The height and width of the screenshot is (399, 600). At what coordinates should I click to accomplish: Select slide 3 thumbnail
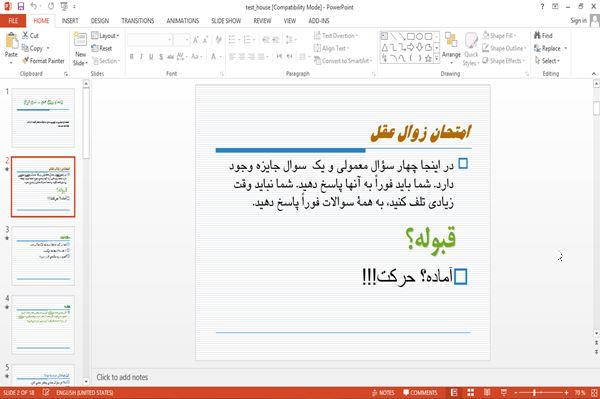(43, 256)
